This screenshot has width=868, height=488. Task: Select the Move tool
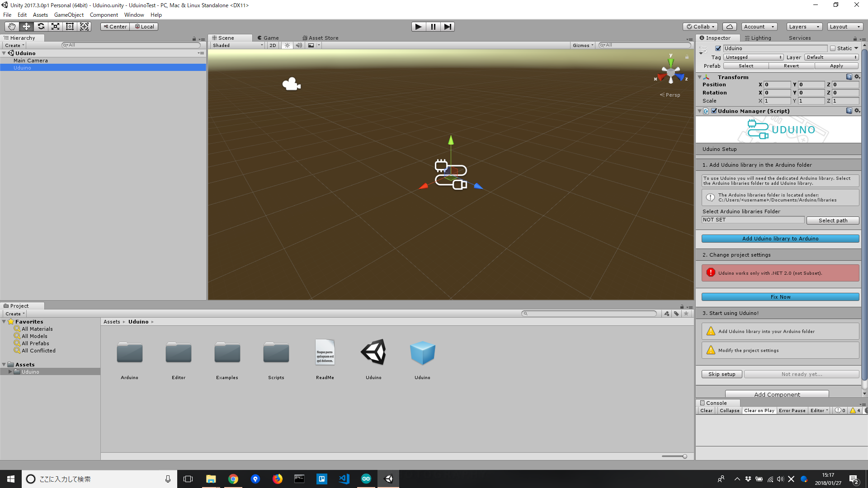coord(26,27)
